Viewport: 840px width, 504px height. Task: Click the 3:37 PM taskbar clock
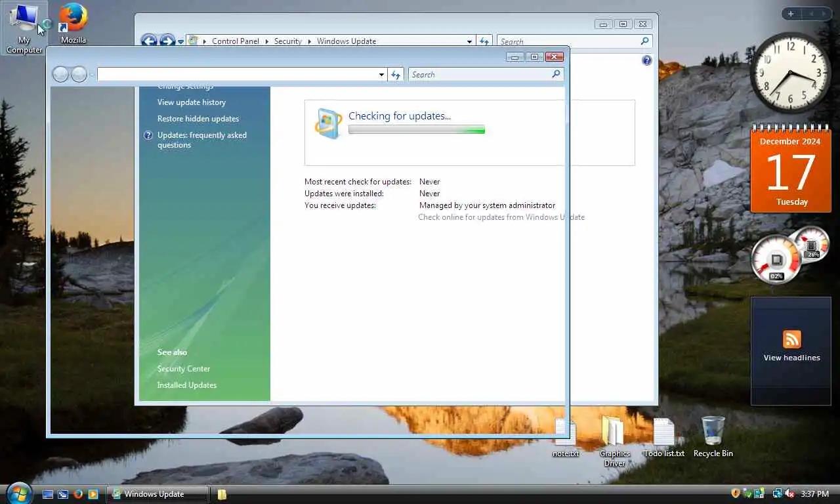click(x=814, y=493)
